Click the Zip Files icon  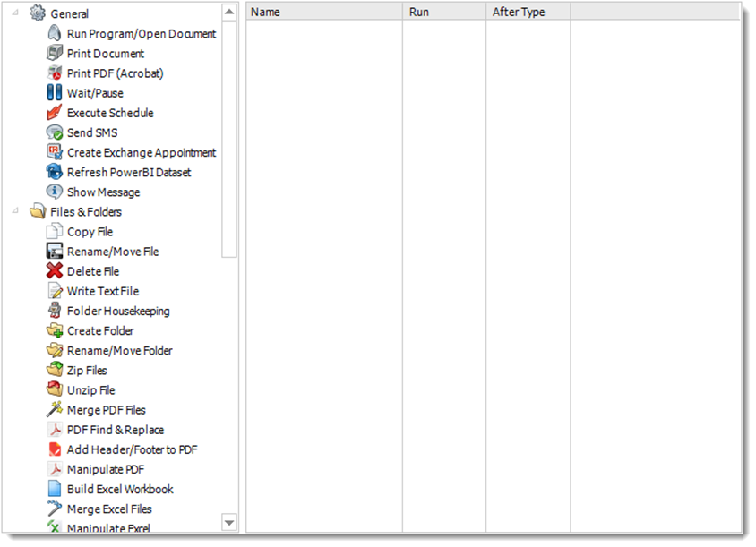[55, 370]
